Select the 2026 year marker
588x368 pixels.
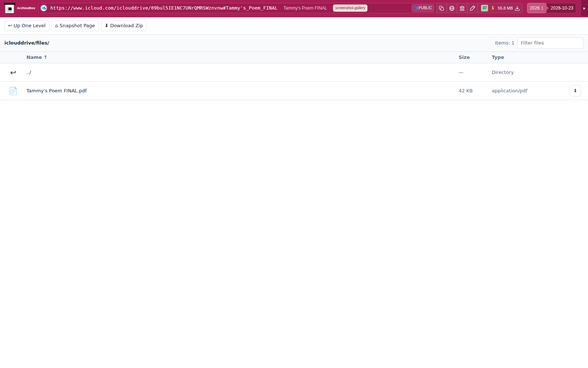pyautogui.click(x=536, y=8)
